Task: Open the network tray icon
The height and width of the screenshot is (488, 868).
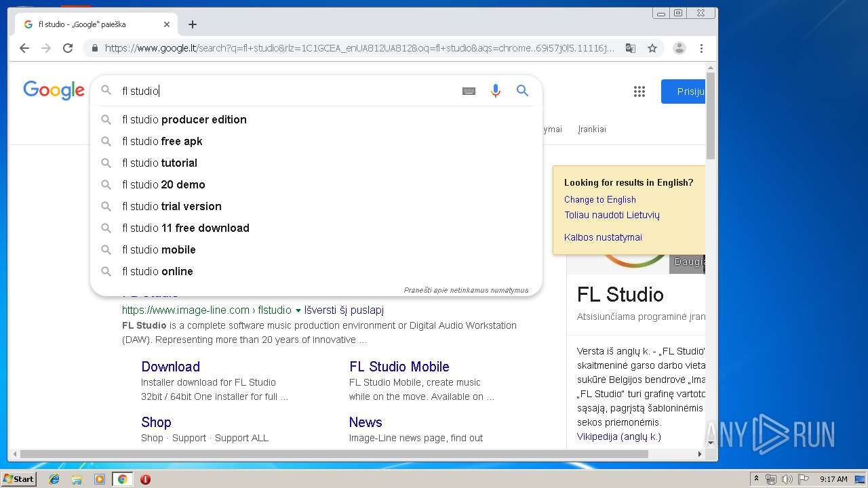Action: (x=771, y=479)
